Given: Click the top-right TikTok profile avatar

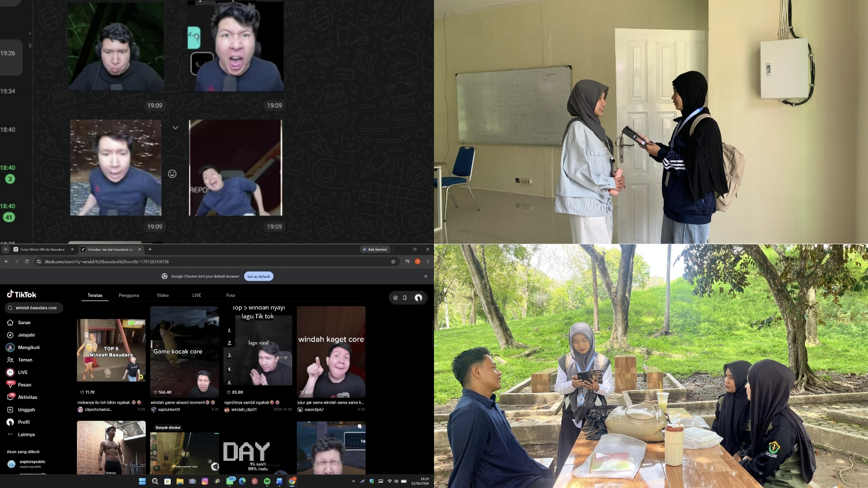Looking at the screenshot, I should click(x=418, y=298).
